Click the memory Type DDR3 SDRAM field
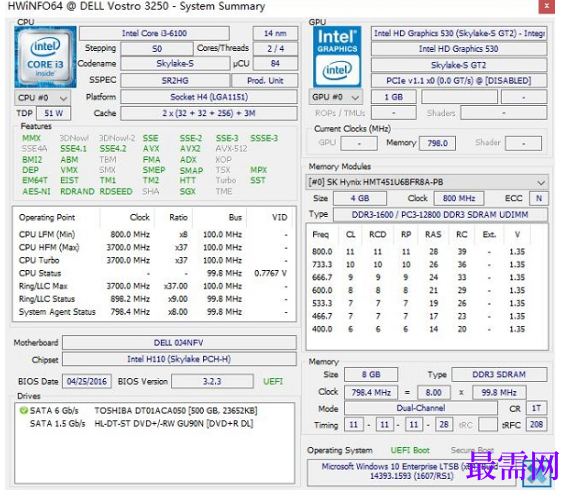This screenshot has width=578, height=497. tap(499, 375)
